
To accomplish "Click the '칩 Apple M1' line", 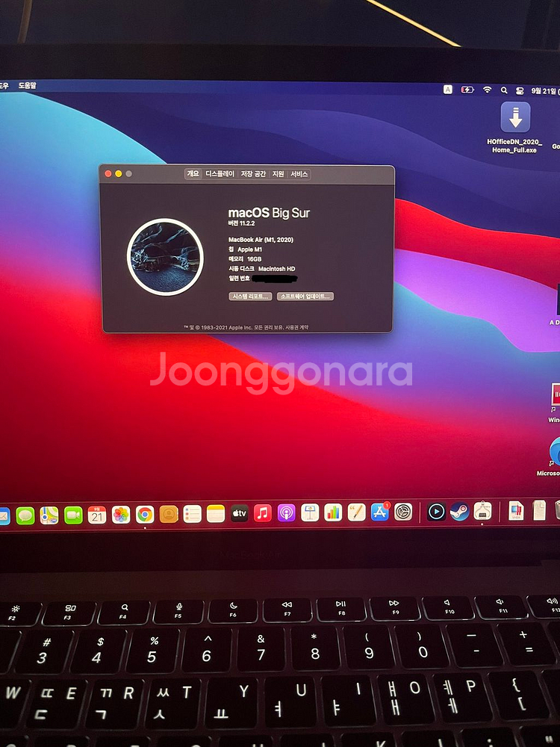I will click(x=245, y=249).
